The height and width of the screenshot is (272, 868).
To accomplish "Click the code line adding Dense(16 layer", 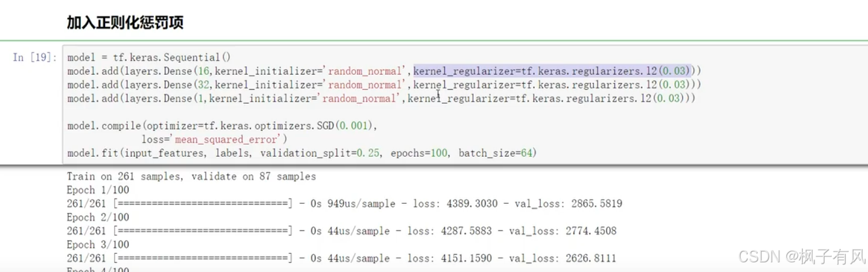I will pos(384,71).
